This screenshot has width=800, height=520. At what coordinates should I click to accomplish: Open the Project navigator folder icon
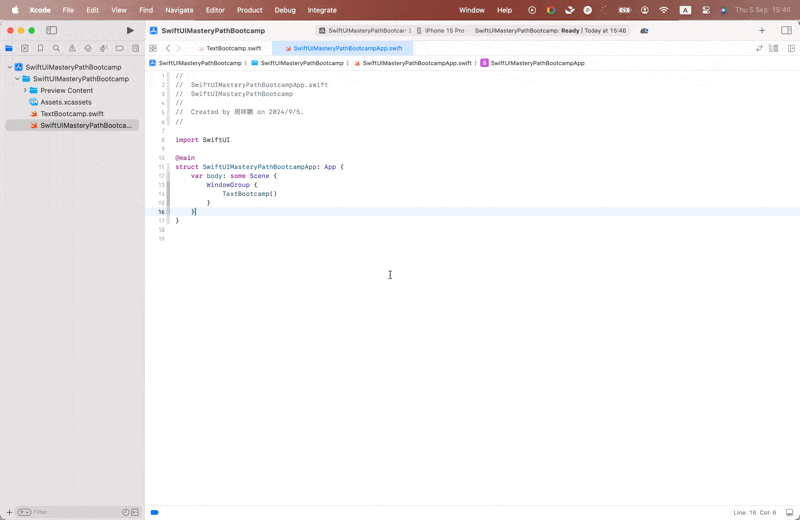tap(9, 48)
